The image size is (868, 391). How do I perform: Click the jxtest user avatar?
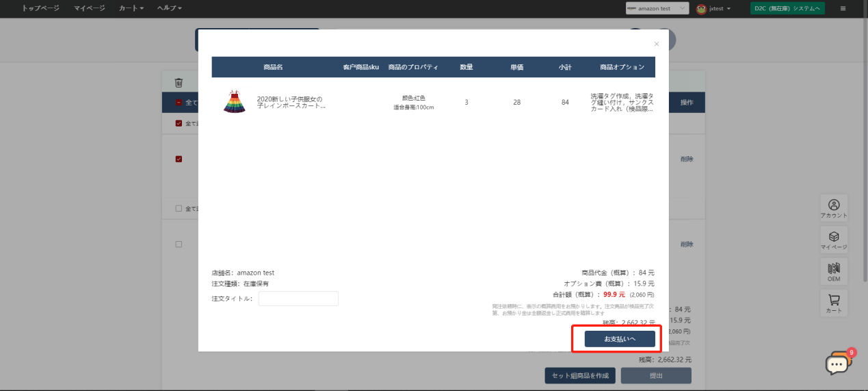pyautogui.click(x=701, y=9)
